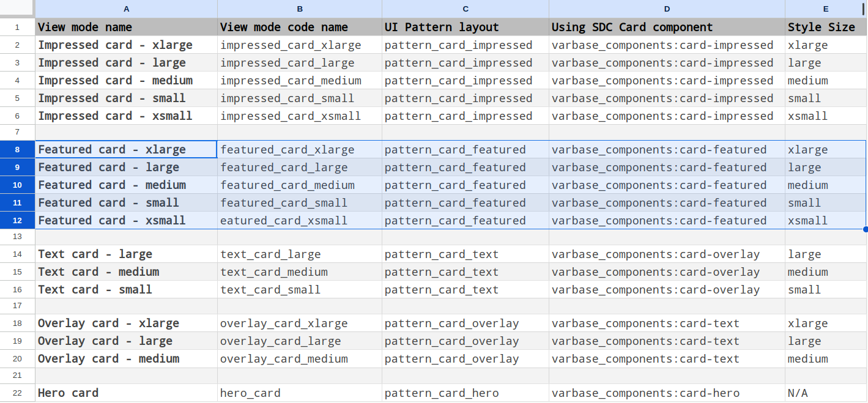This screenshot has width=868, height=403.
Task: Select the 'N/A' cell
Action: 825,393
